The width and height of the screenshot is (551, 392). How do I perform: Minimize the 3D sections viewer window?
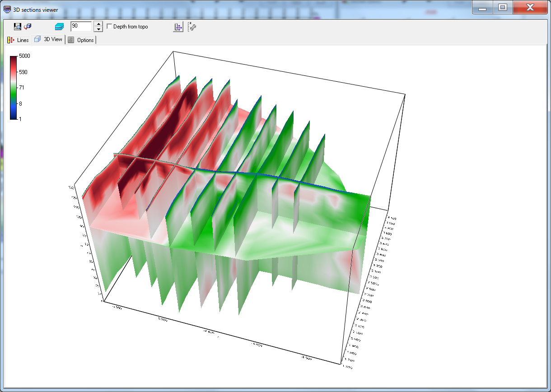(x=483, y=7)
